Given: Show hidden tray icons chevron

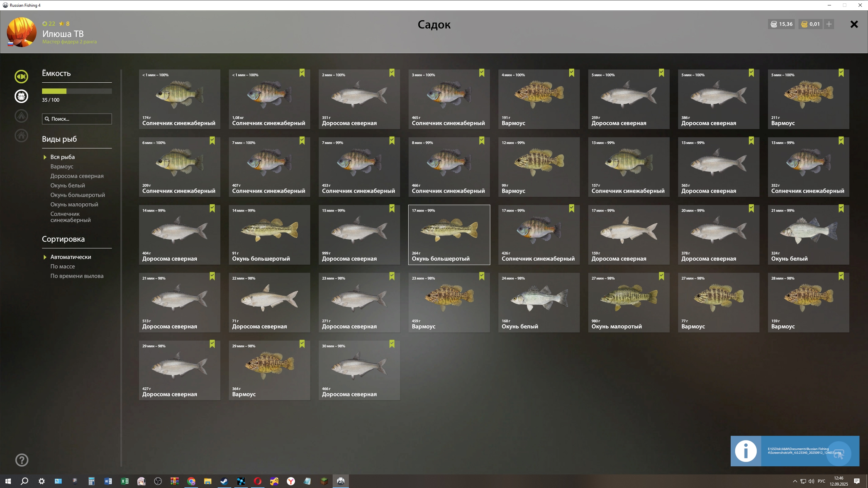Looking at the screenshot, I should point(795,481).
